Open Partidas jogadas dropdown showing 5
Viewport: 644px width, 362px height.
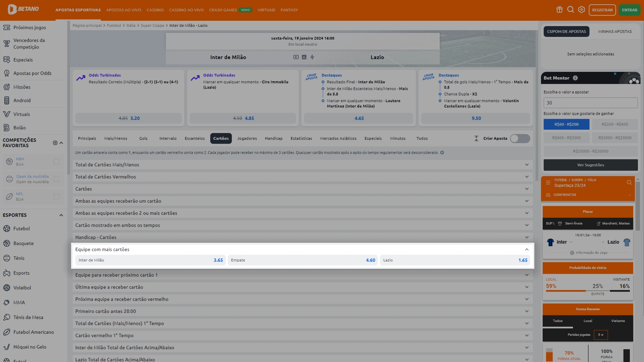pyautogui.click(x=600, y=335)
